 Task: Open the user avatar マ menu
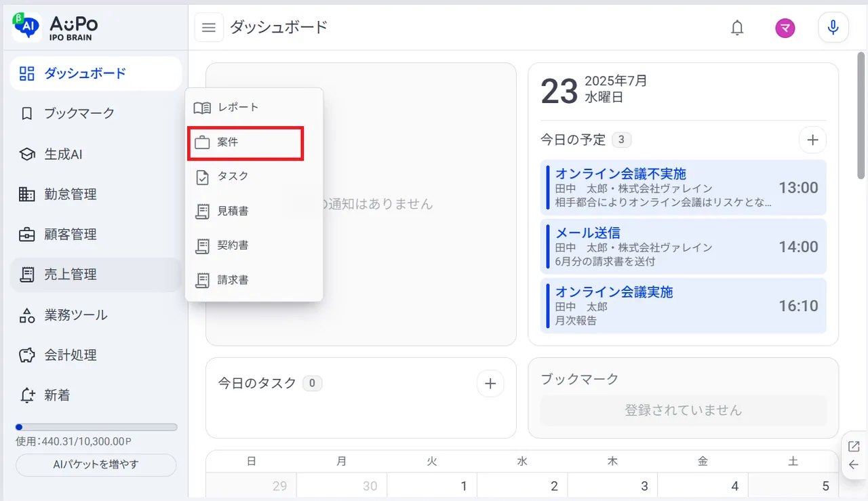point(785,28)
